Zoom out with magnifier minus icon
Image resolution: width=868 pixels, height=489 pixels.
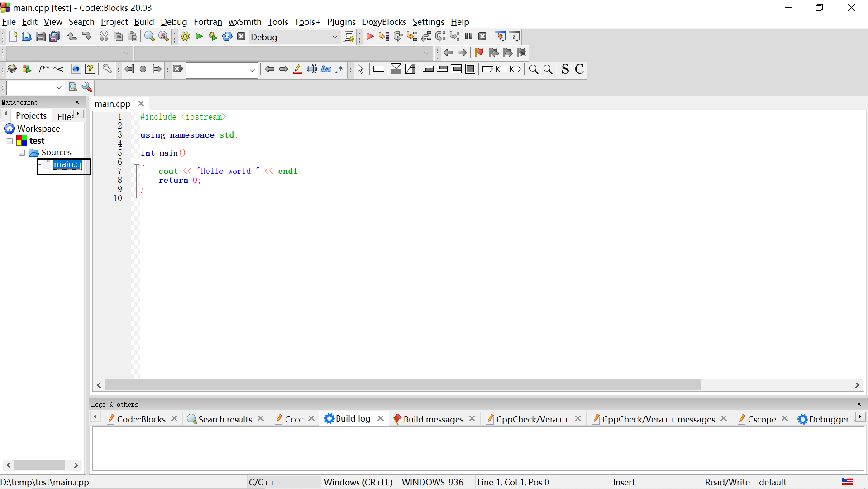click(548, 69)
